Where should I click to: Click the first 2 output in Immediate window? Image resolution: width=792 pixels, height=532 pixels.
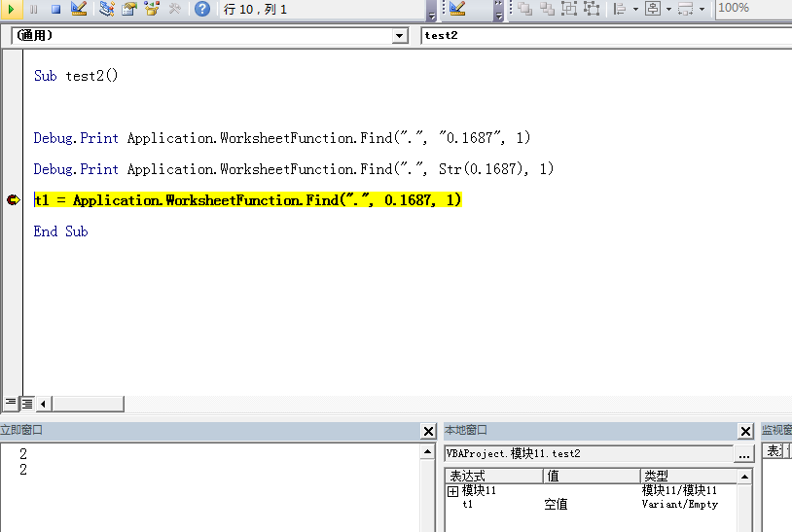click(23, 454)
